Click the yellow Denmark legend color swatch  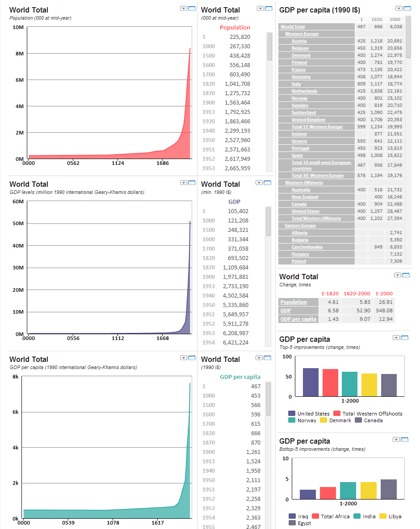click(322, 420)
